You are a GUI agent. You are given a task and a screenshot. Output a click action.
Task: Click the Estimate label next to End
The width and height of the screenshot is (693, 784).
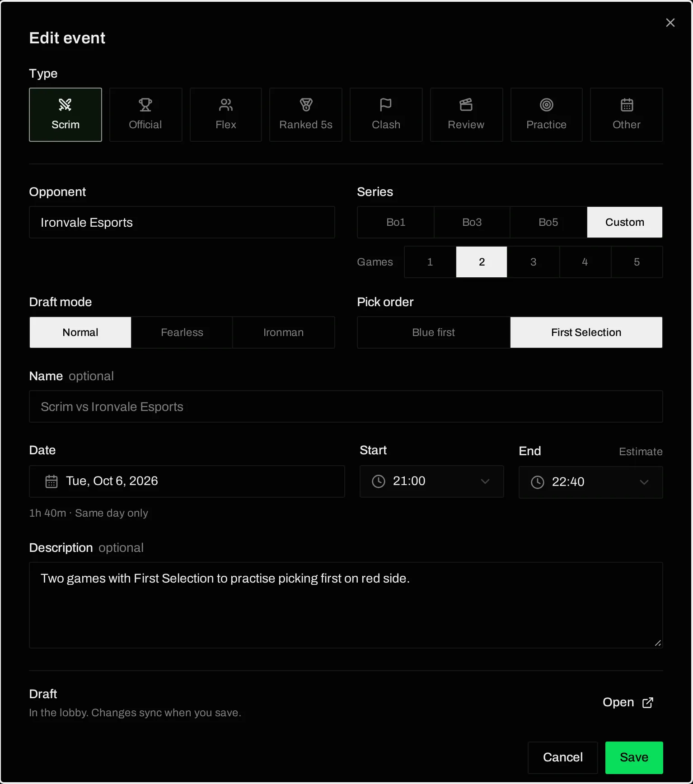641,452
